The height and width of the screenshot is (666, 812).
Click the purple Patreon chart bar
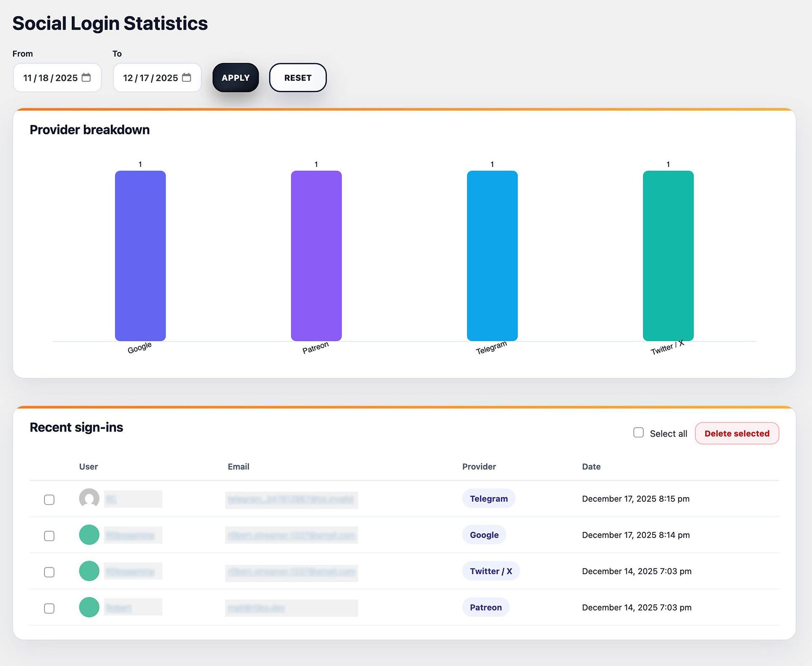316,256
